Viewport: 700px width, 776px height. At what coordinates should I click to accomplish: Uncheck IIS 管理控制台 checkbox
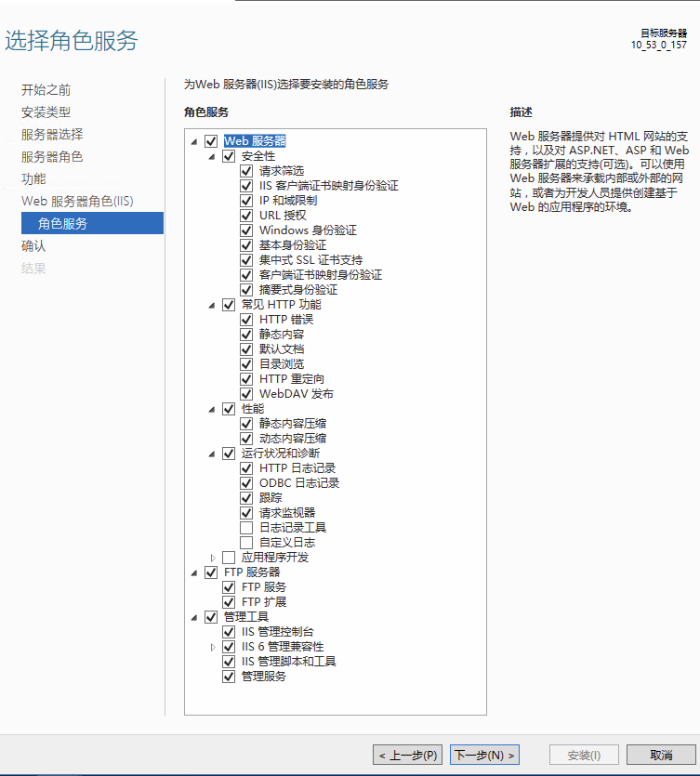(229, 632)
